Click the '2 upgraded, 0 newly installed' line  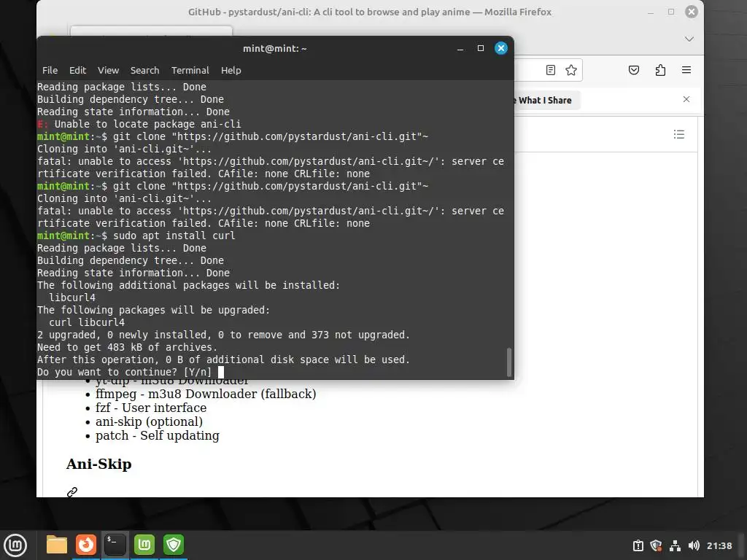(x=223, y=335)
